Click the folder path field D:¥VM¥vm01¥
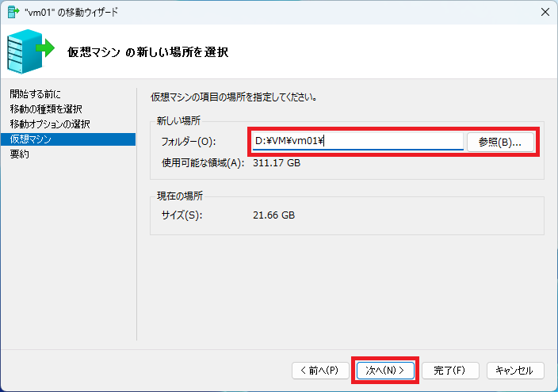Viewport: 558px width, 392px height. (x=357, y=141)
